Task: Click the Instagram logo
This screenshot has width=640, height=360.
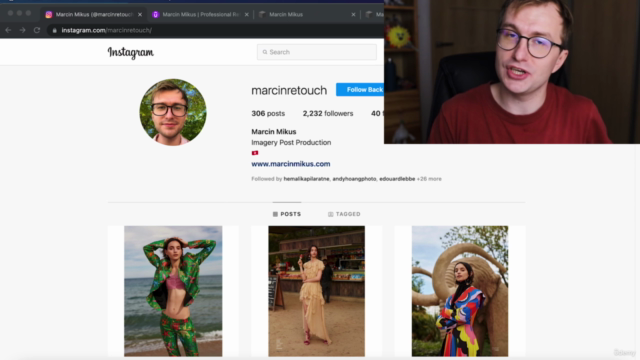Action: (x=131, y=53)
